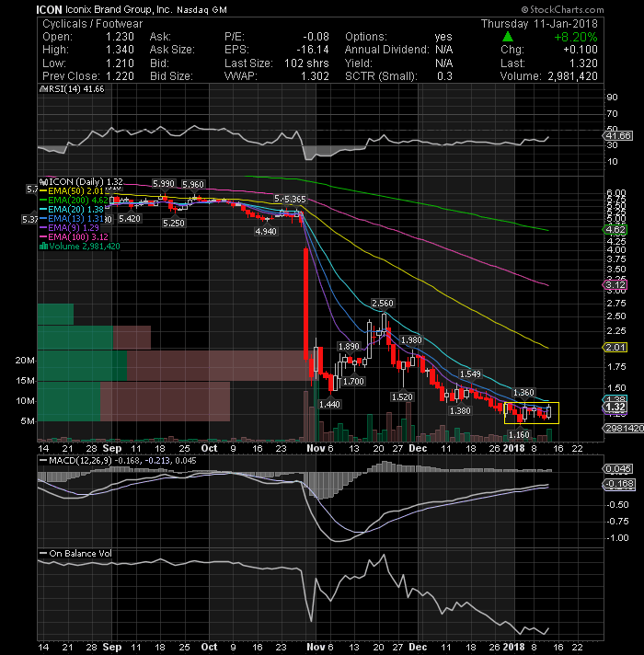Screen dimensions: 644x655
Task: Click the 2981420 volume tag on right axis
Action: 624,428
